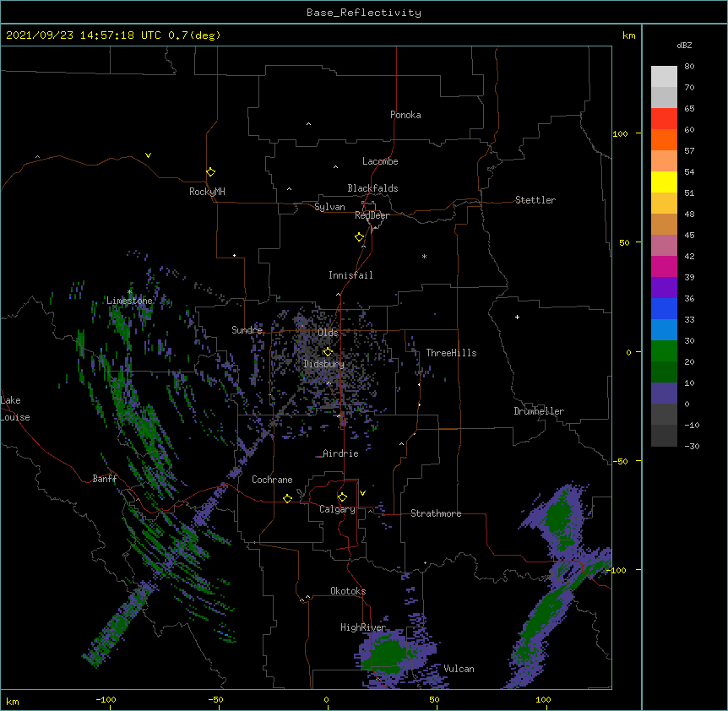
Task: Click the Sylvan label
Action: pos(329,207)
